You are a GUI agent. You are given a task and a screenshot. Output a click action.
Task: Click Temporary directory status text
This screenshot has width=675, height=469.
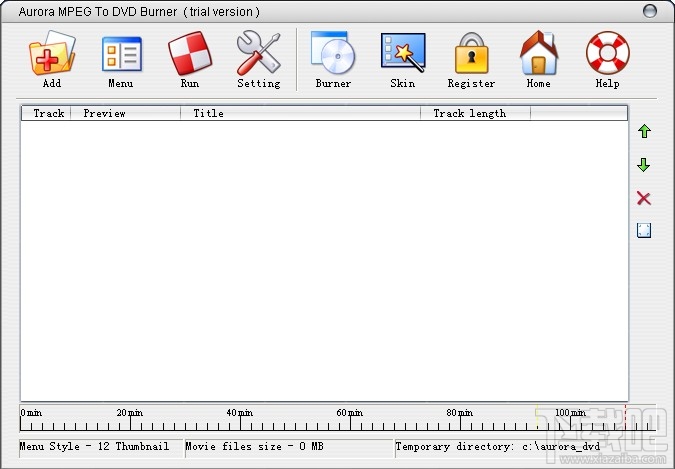[x=498, y=447]
